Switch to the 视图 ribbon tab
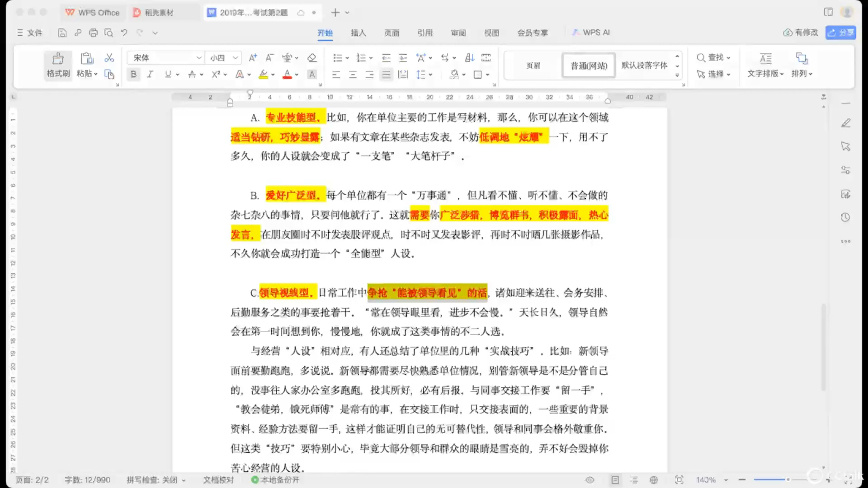Screen dimensions: 868x488 [492, 33]
